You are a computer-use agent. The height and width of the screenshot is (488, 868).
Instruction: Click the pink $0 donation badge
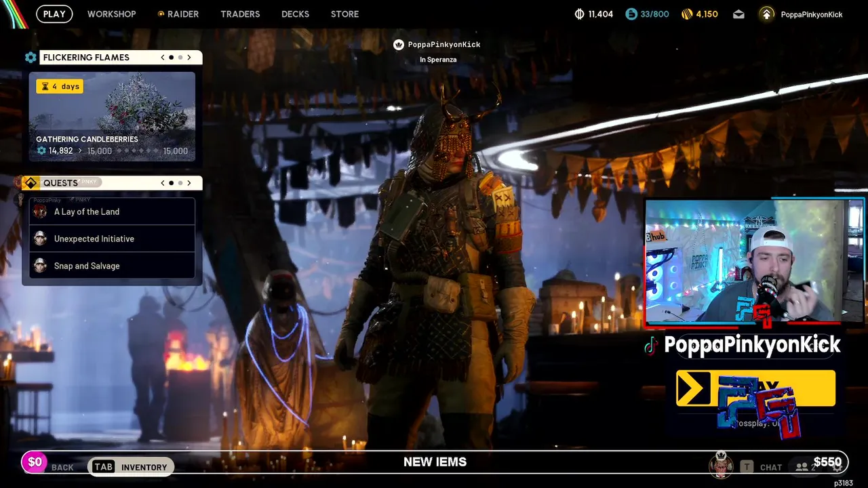tap(35, 462)
